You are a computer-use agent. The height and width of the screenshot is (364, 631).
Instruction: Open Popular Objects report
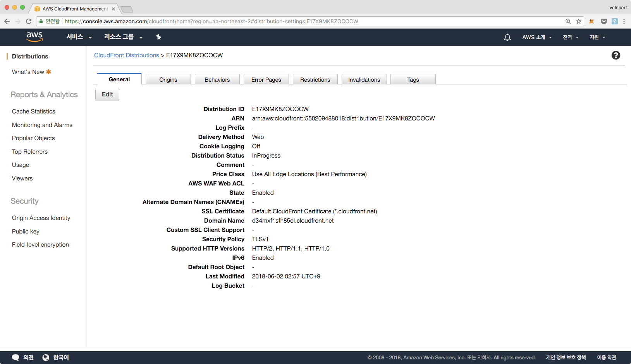pos(33,138)
